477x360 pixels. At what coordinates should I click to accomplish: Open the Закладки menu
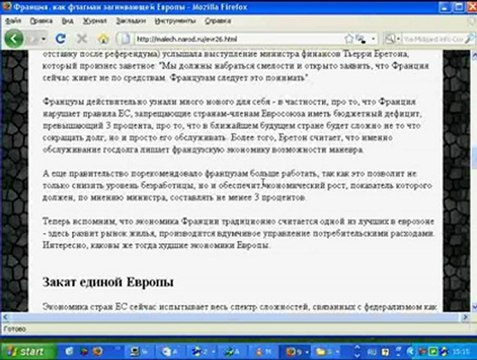tap(131, 21)
